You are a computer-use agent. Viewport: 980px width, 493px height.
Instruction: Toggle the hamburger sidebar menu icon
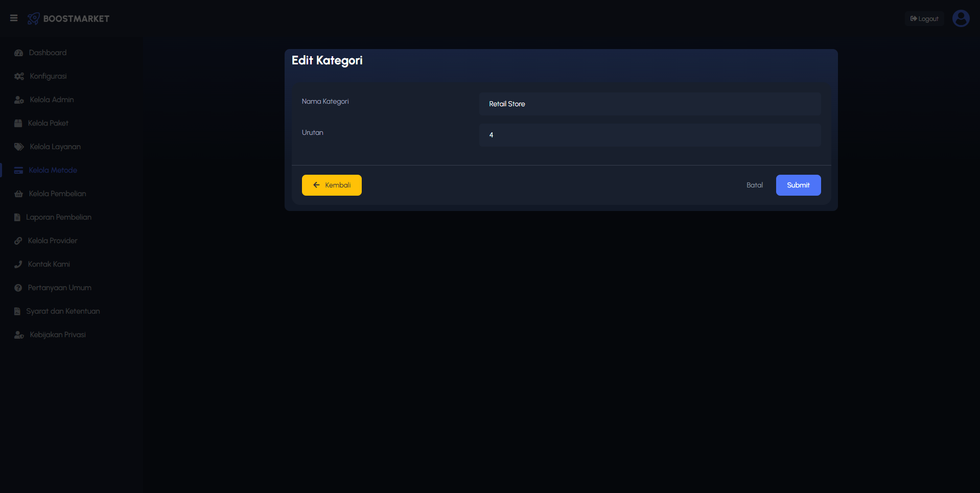tap(14, 18)
